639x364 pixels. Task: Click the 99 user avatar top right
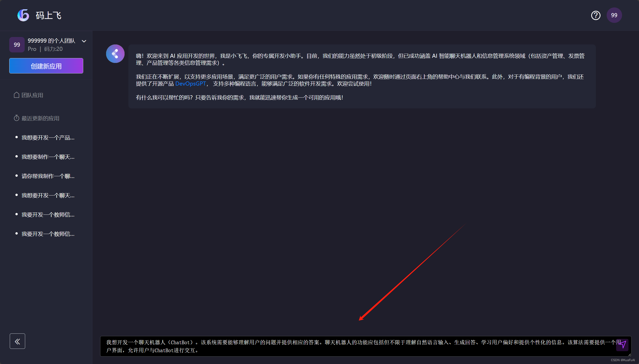614,15
